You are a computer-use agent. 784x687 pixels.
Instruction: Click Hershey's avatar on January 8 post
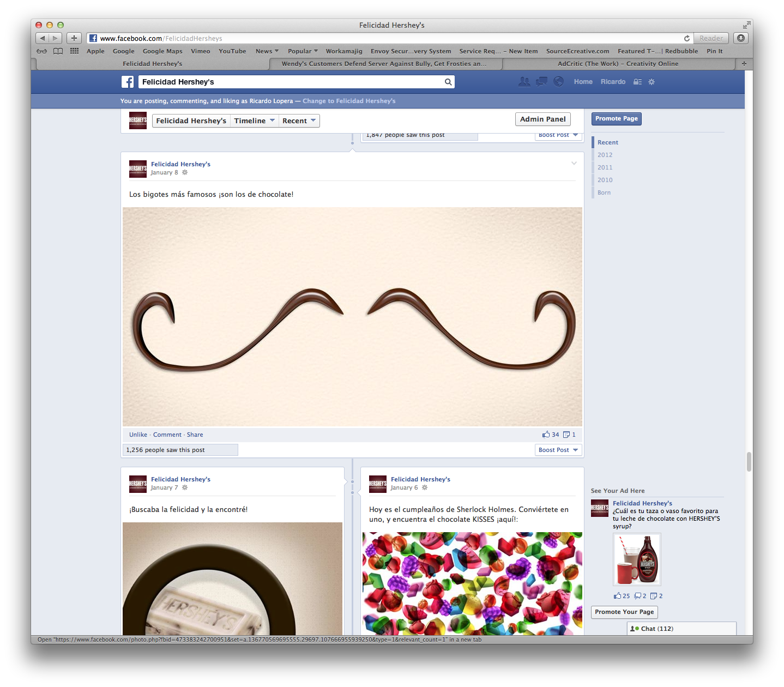[138, 168]
